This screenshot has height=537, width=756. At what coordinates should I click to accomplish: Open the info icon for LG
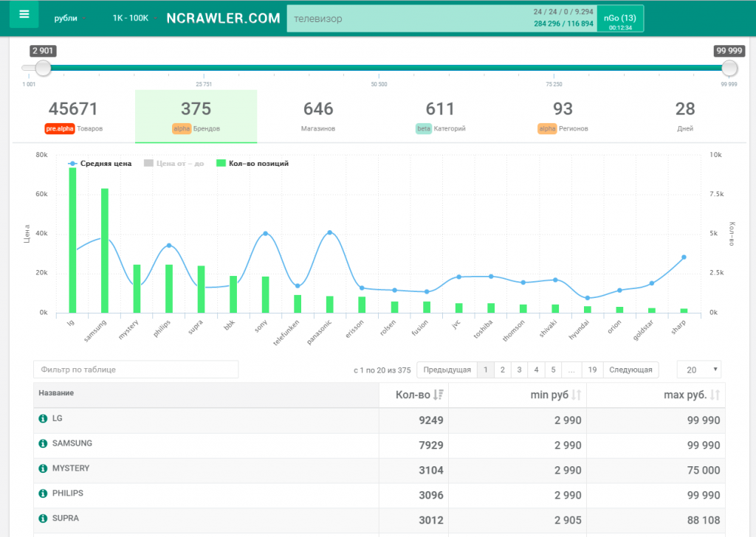[43, 418]
